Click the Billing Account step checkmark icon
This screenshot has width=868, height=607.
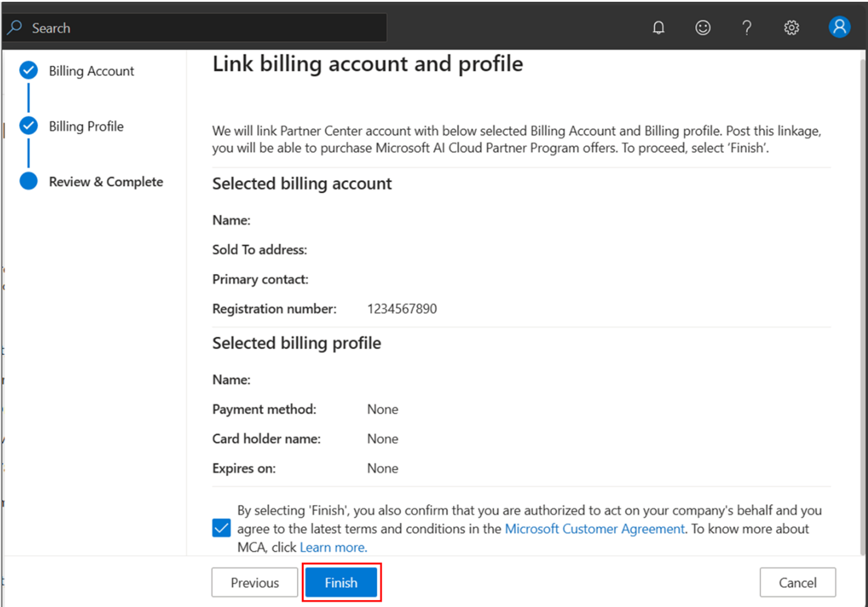pos(29,71)
